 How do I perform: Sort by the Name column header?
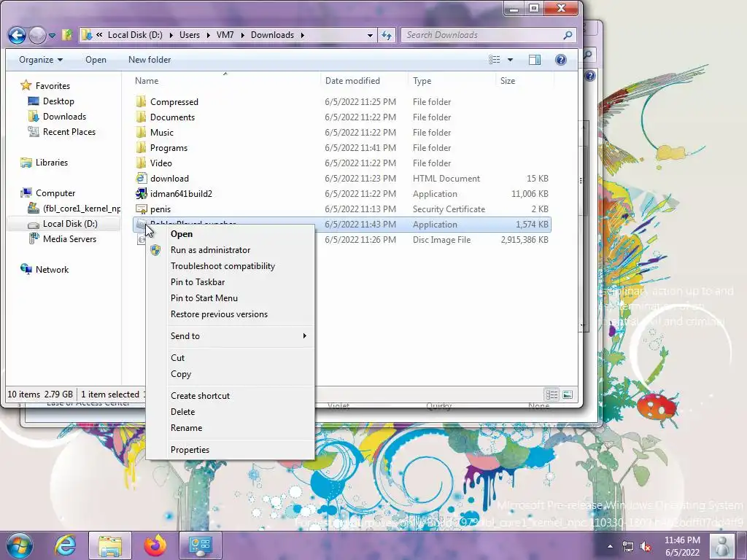click(x=146, y=80)
